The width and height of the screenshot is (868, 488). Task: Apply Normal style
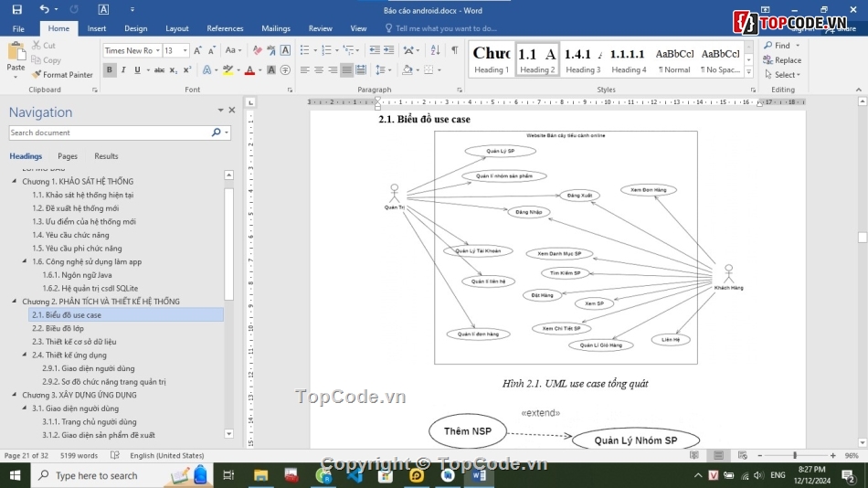coord(674,58)
